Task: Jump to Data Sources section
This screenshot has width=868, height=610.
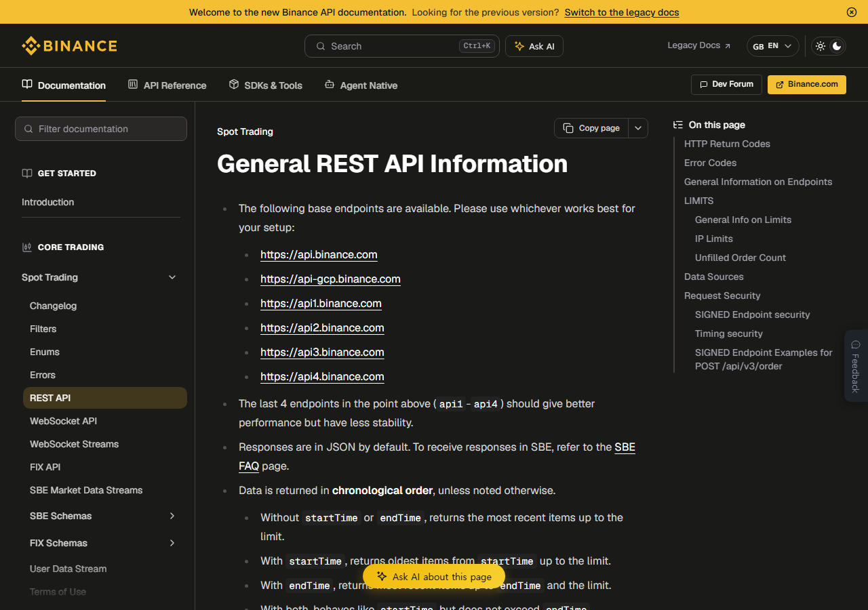Action: pos(713,277)
